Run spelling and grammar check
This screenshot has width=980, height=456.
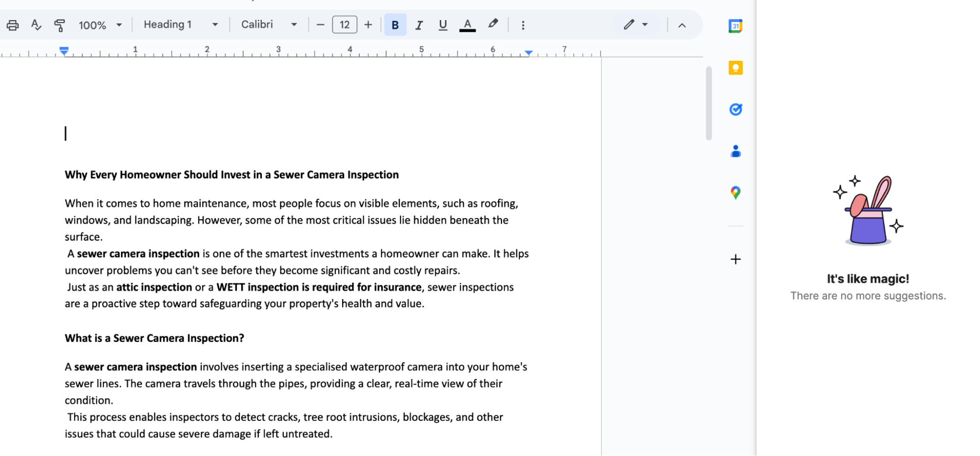click(x=36, y=25)
